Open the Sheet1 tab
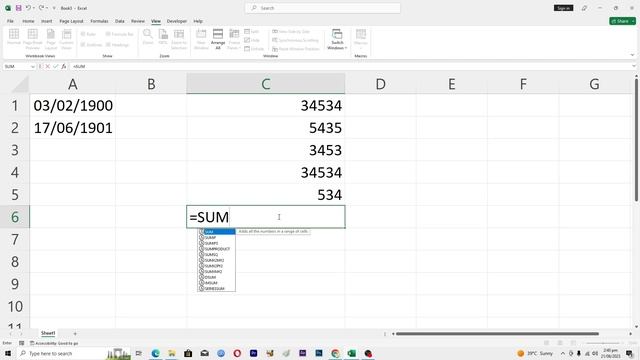Viewport: 640px width, 360px height. [x=48, y=333]
